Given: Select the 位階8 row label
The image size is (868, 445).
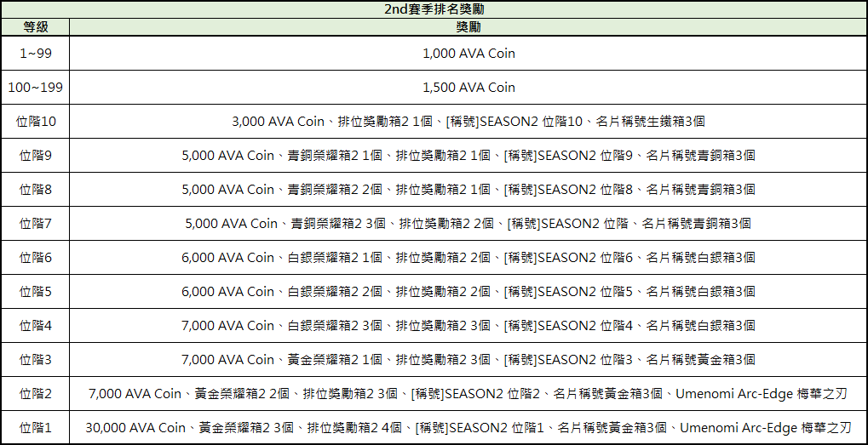Looking at the screenshot, I should click(35, 189).
